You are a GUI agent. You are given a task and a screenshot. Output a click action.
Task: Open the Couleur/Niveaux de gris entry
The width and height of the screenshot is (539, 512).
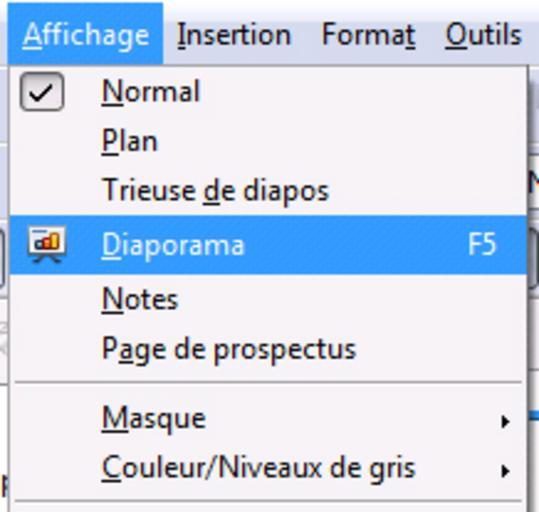[268, 468]
